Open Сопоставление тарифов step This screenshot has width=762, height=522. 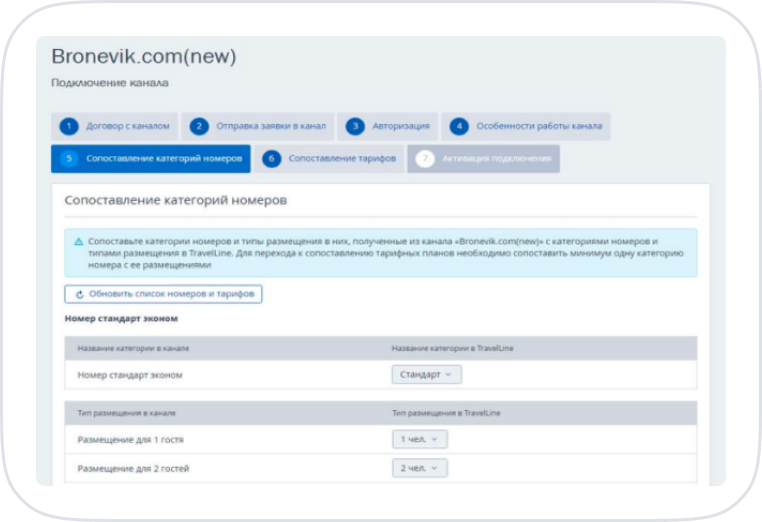[x=329, y=158]
